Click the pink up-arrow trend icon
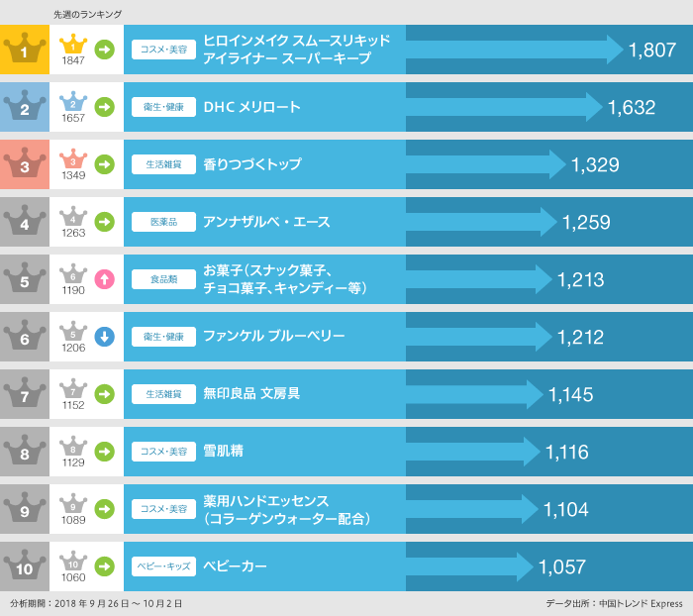Screen dimensions: 693x616 click(105, 279)
